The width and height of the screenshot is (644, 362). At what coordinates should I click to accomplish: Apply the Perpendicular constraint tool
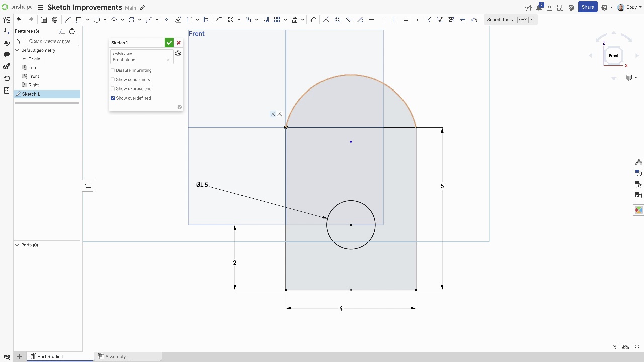(x=394, y=20)
